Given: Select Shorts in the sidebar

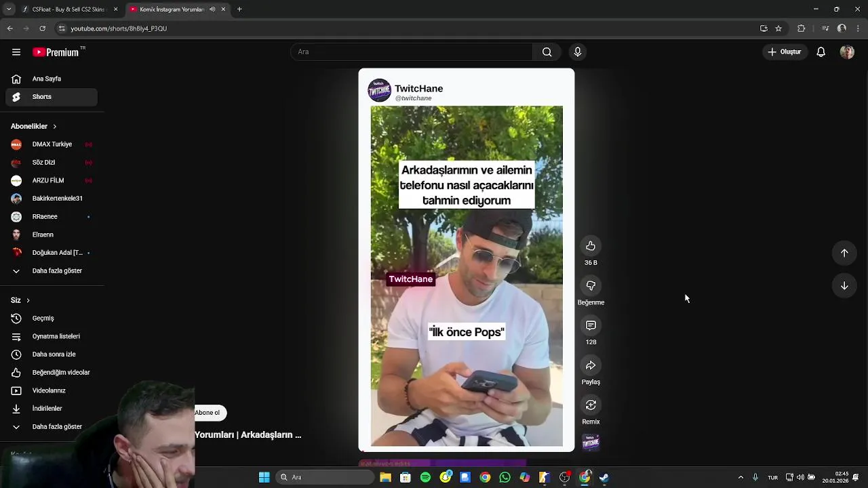Looking at the screenshot, I should point(52,97).
